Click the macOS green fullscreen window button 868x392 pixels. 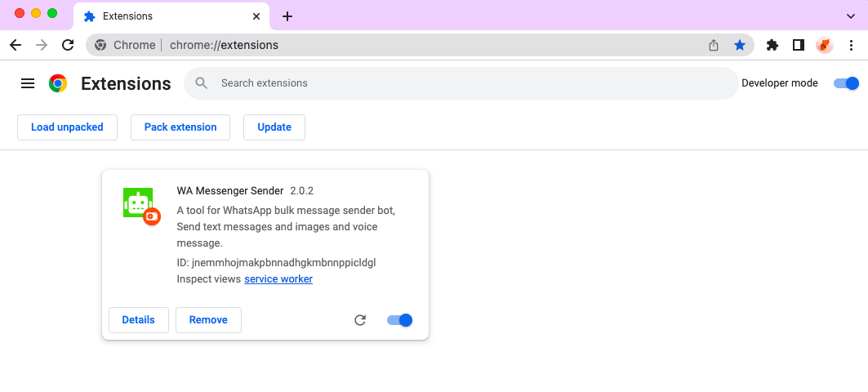click(x=52, y=13)
